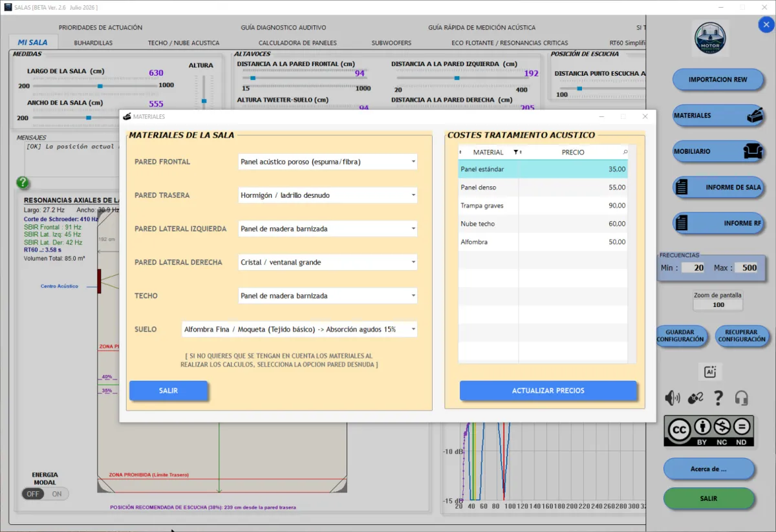Click the Min frequency input field
Screen dimensions: 776x532
click(x=693, y=268)
